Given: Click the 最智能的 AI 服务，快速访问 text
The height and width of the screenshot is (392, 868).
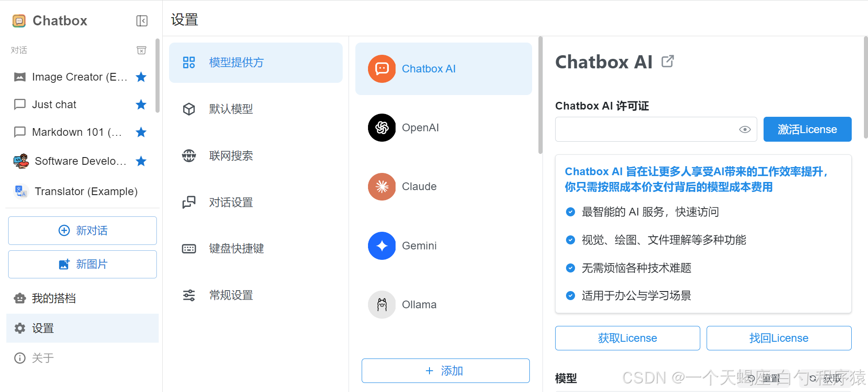Looking at the screenshot, I should [650, 212].
